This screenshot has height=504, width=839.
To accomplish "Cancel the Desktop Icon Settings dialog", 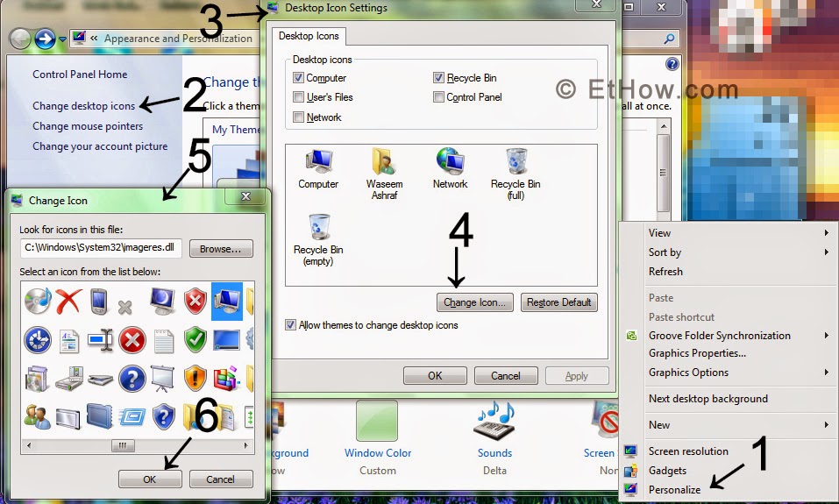I will click(506, 376).
